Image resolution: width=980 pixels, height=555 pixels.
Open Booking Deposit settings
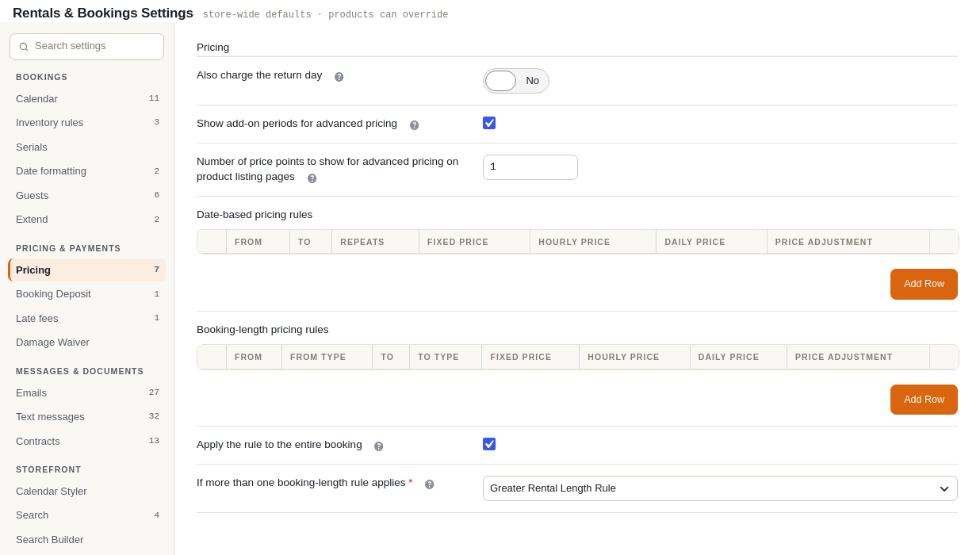87,294
